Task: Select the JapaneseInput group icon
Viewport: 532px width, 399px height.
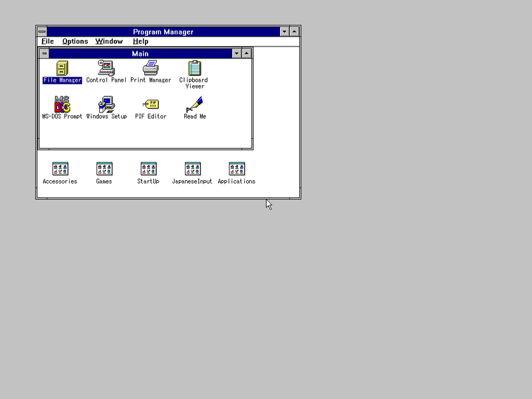Action: click(192, 169)
